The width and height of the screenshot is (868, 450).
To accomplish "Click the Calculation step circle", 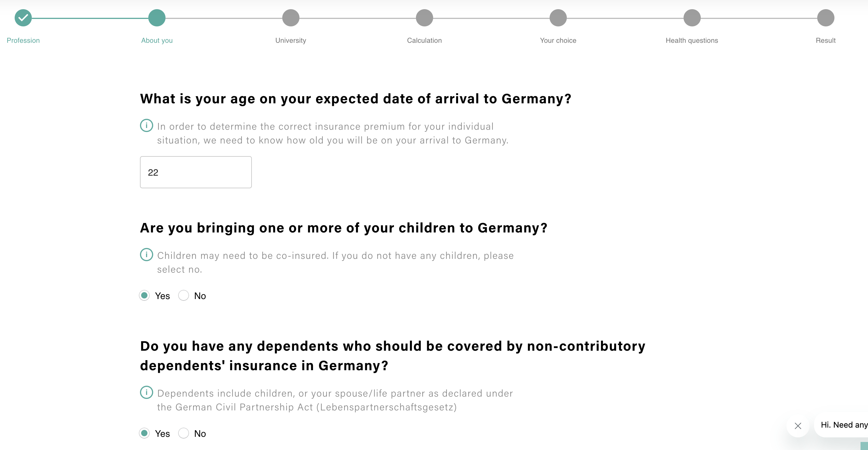I will click(x=424, y=18).
